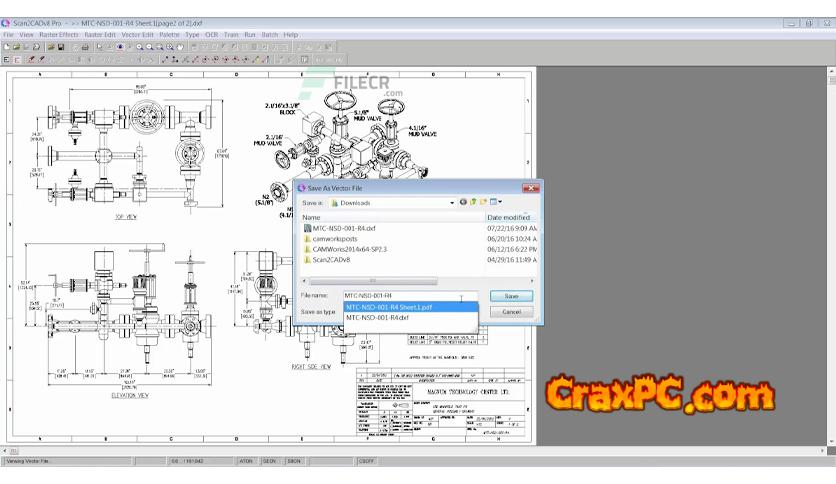Click the Print icon in the toolbar

84,47
